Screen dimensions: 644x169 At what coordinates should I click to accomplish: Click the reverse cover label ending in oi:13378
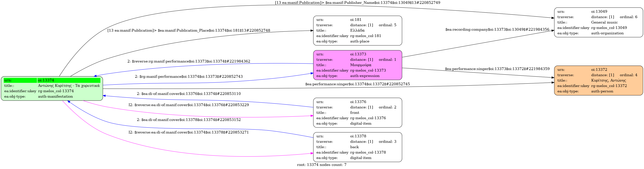[189, 132]
